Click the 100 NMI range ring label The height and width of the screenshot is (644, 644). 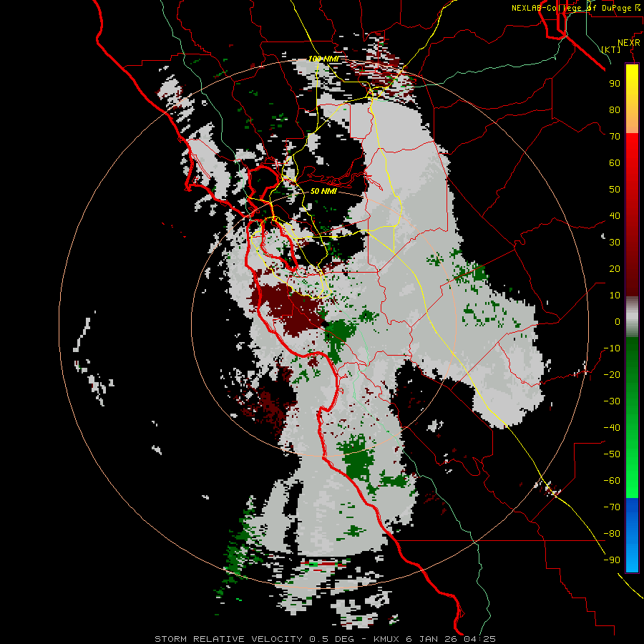coord(323,59)
